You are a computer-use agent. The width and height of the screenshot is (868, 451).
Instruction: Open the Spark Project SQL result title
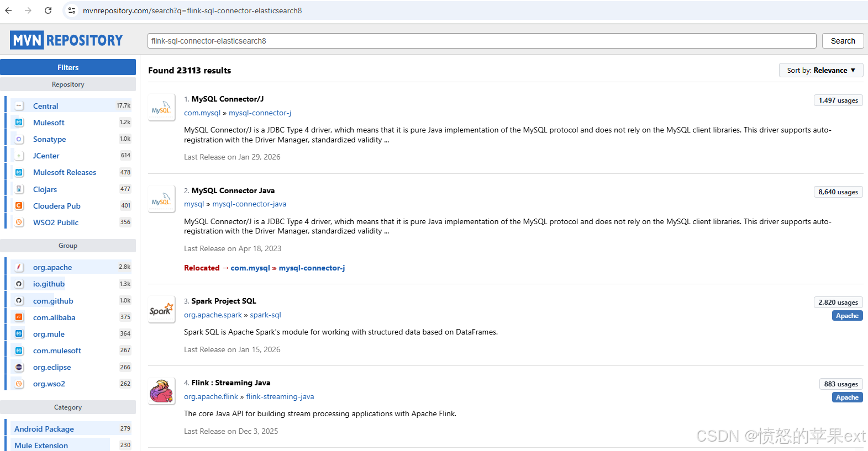tap(224, 301)
